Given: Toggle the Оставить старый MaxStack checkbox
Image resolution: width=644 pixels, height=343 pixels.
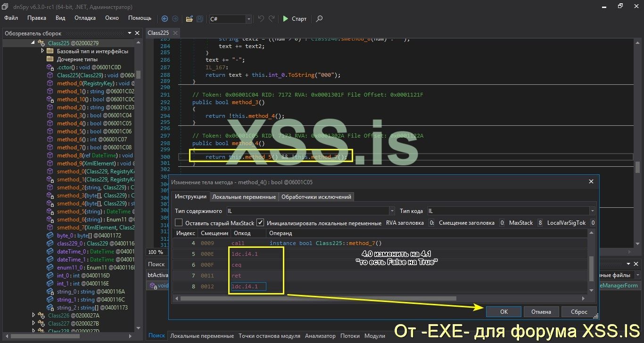Looking at the screenshot, I should click(x=179, y=223).
